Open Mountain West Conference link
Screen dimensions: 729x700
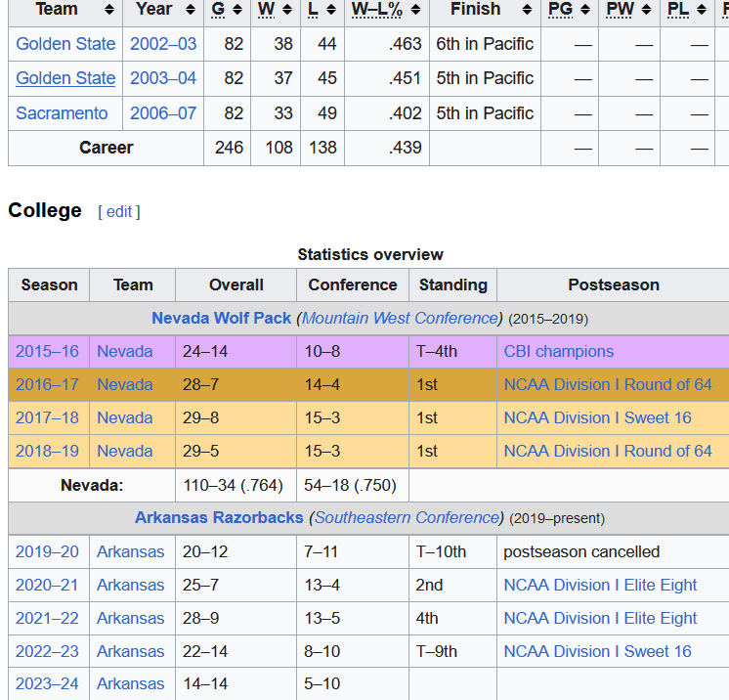click(401, 318)
